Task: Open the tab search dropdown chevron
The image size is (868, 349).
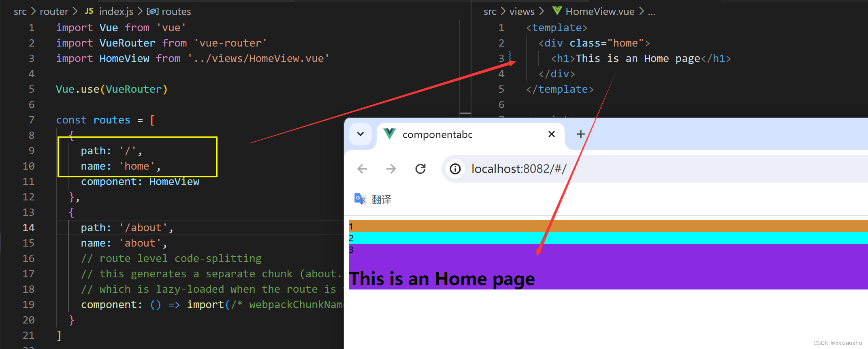Action: pos(360,134)
